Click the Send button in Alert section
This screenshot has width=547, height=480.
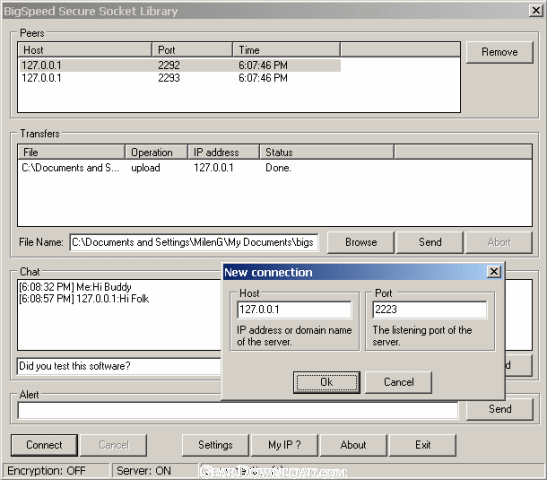tap(500, 409)
